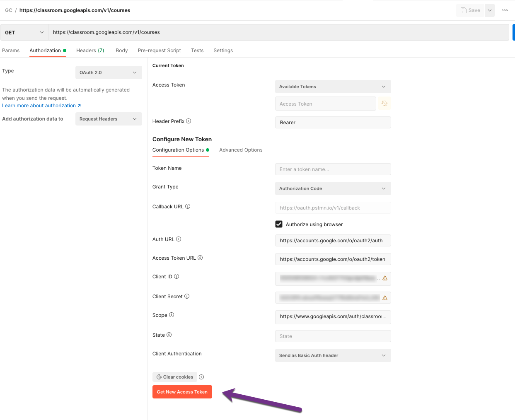Click the Client Secret info icon

point(187,296)
